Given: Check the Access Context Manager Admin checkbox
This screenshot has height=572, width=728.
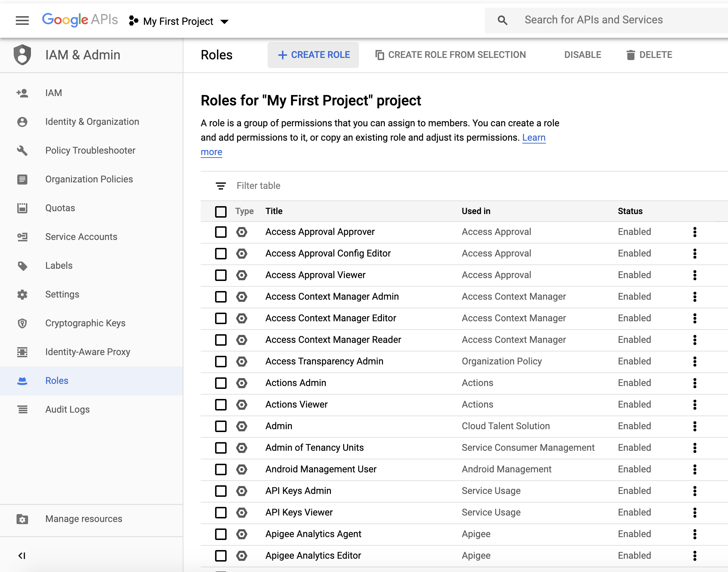Looking at the screenshot, I should 221,297.
